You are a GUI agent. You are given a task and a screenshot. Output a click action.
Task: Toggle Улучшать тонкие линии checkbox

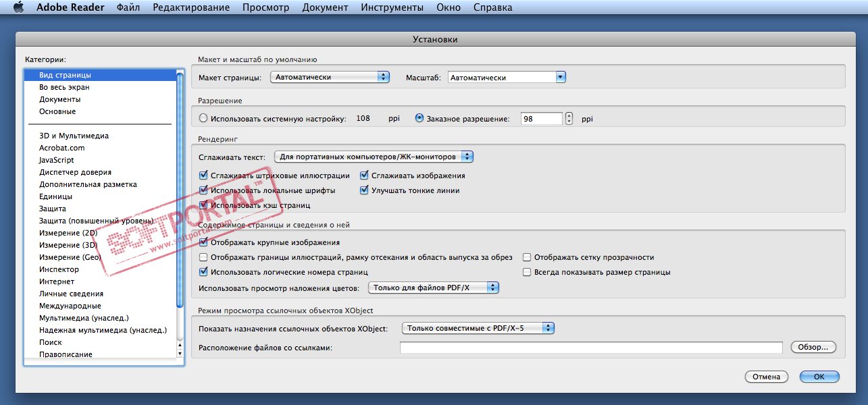pyautogui.click(x=365, y=190)
